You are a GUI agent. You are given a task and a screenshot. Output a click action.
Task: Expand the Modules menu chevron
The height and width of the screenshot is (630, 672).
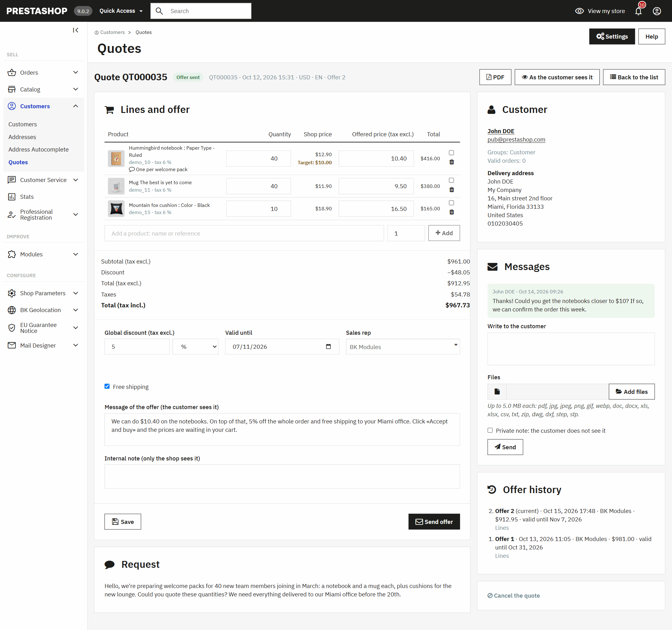click(x=76, y=254)
